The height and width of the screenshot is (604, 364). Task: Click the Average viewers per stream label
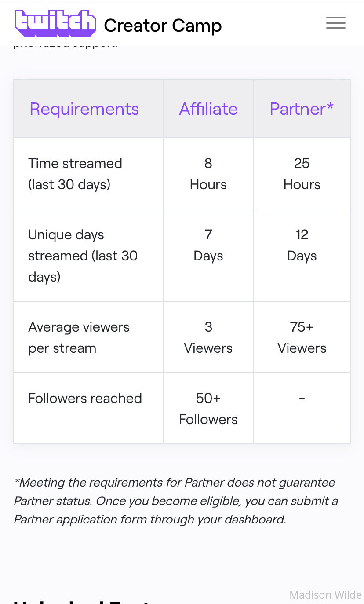point(79,337)
